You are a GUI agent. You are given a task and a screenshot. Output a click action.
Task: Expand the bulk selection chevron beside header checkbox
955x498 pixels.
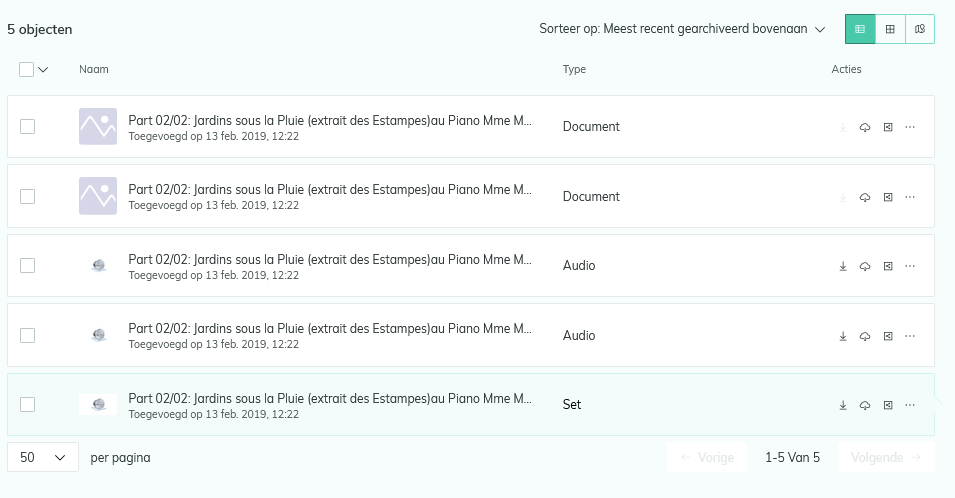pyautogui.click(x=43, y=69)
